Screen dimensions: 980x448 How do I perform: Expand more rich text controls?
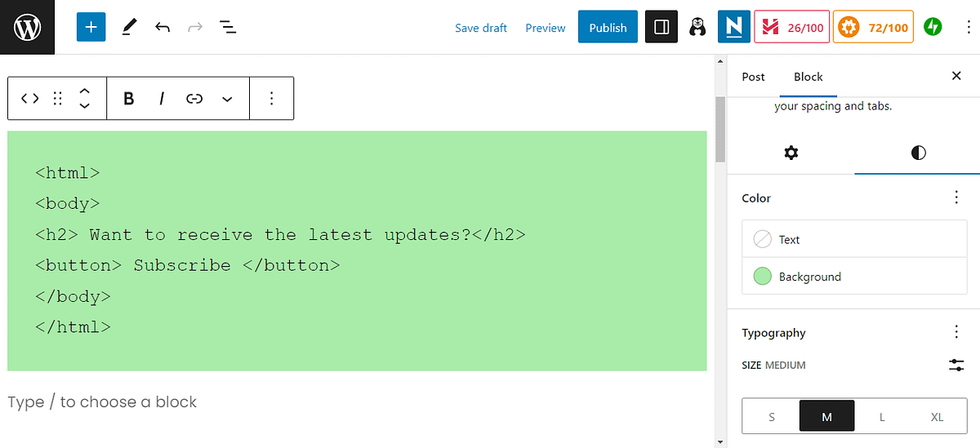click(x=227, y=99)
